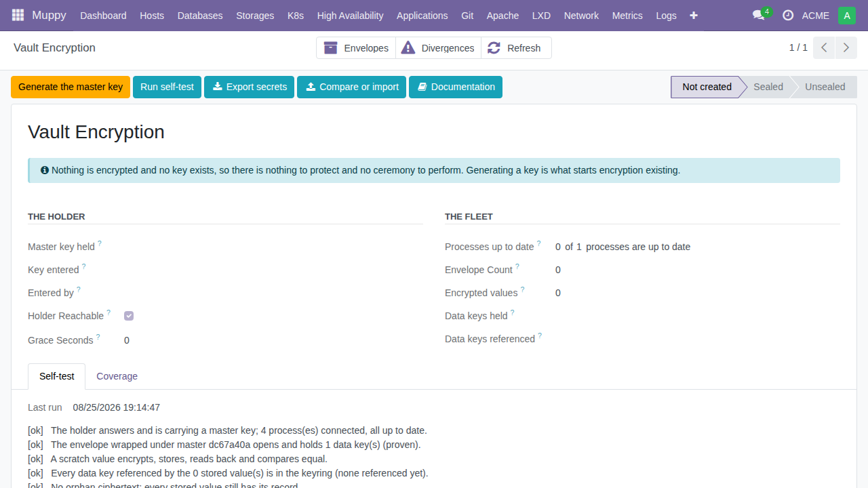Click the Envelopes archive icon
Screen dimensions: 868x488
pyautogui.click(x=331, y=47)
